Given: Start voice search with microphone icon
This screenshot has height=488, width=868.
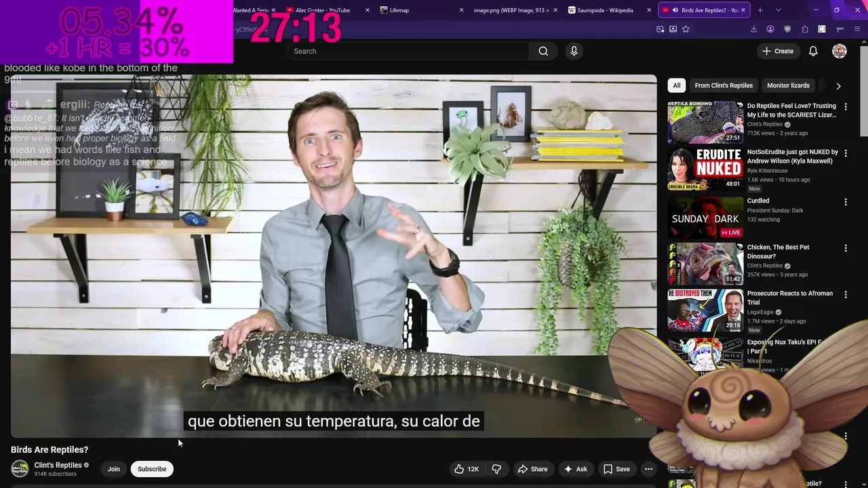Looking at the screenshot, I should [574, 51].
